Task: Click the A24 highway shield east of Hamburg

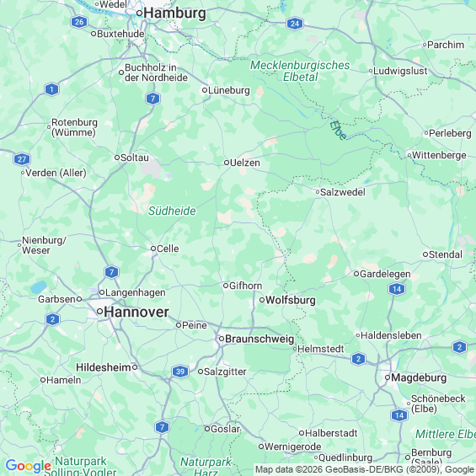Action: point(295,24)
